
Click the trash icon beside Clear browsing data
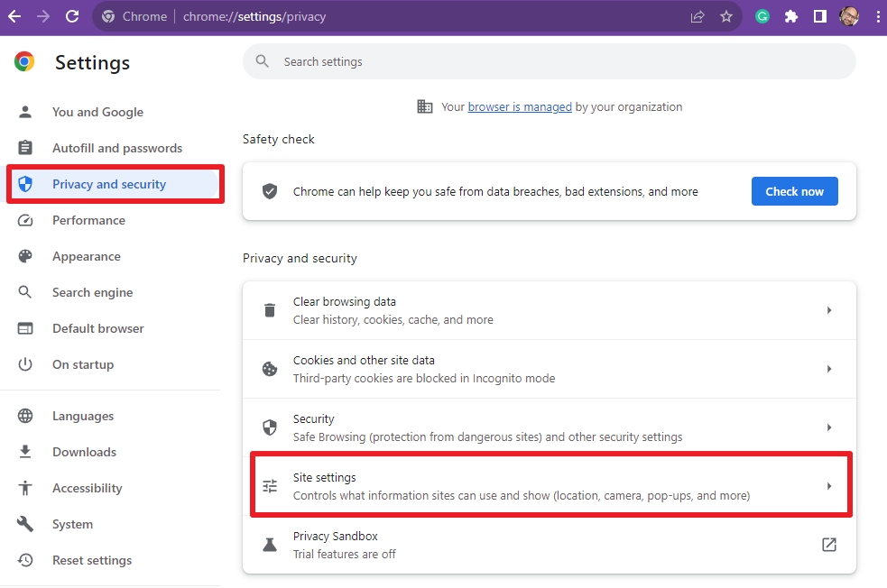(x=270, y=310)
